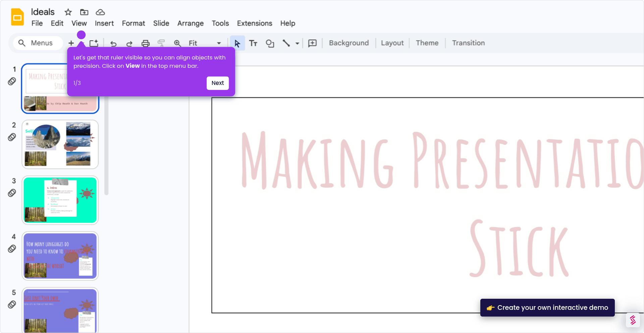Image resolution: width=644 pixels, height=333 pixels.
Task: Click the STICK title text on slide
Action: click(519, 248)
